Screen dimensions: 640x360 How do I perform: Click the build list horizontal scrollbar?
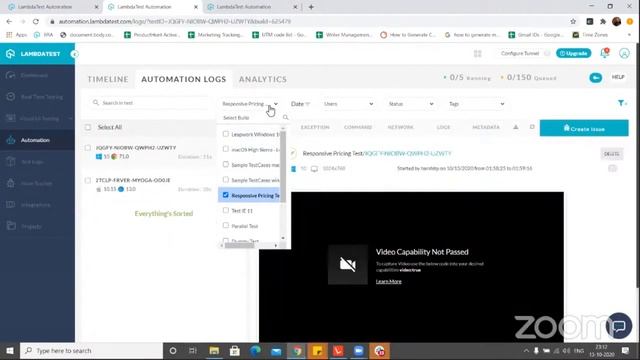click(240, 245)
